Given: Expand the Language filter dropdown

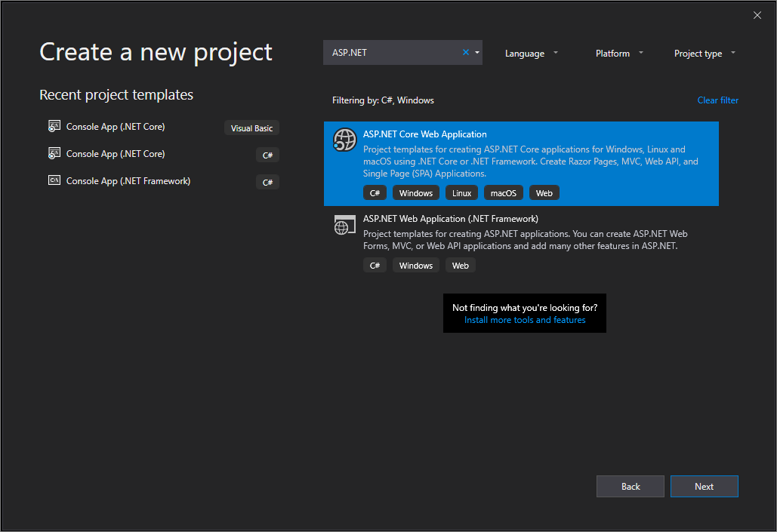Looking at the screenshot, I should 532,54.
